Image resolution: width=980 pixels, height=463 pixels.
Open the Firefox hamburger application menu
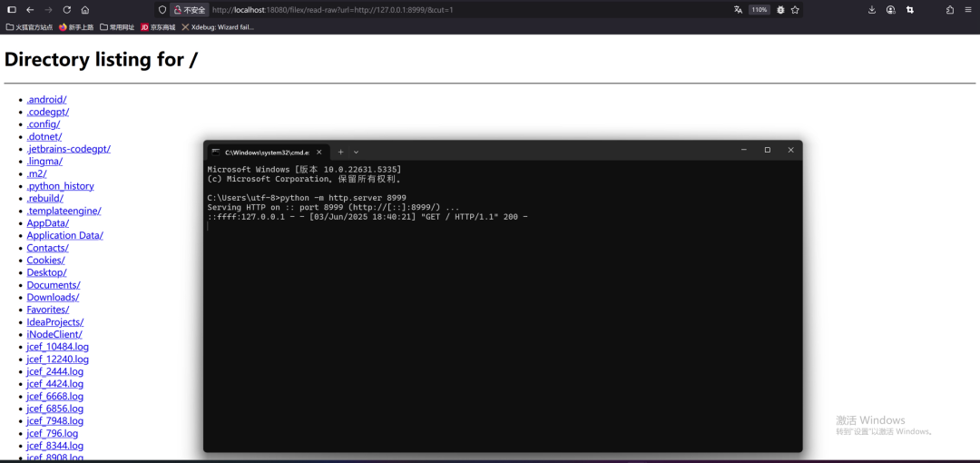(968, 10)
